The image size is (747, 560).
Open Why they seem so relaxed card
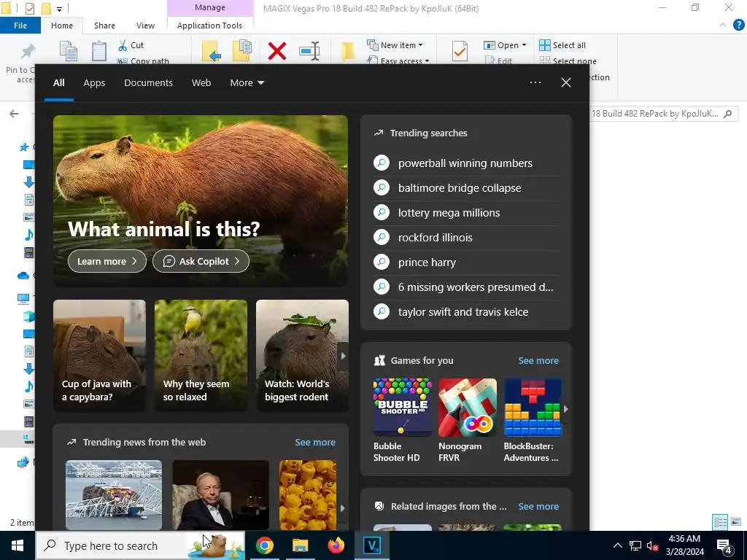(x=201, y=355)
